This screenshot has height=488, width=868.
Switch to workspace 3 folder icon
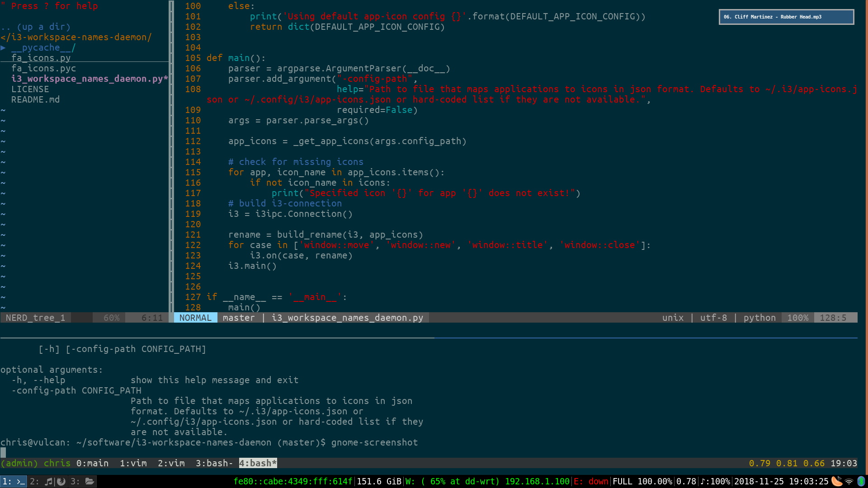coord(83,482)
